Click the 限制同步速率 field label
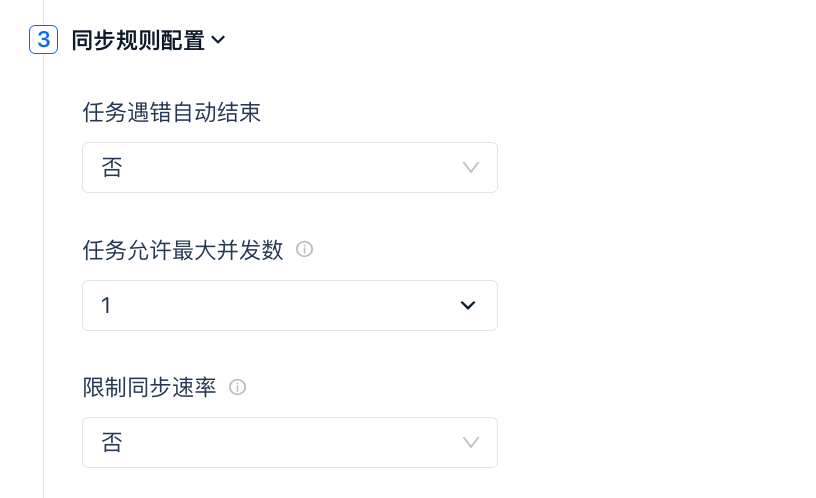This screenshot has height=498, width=816. tap(149, 387)
